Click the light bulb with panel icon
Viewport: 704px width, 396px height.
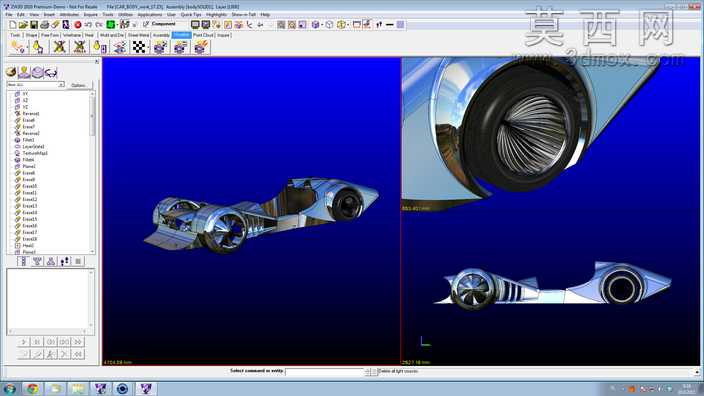click(99, 47)
